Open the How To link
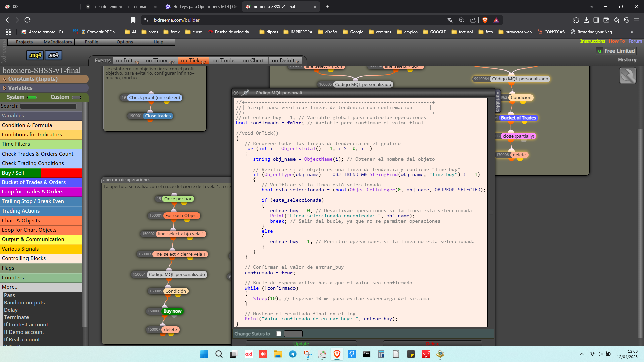Screen dimensions: 644x362 (x=617, y=41)
